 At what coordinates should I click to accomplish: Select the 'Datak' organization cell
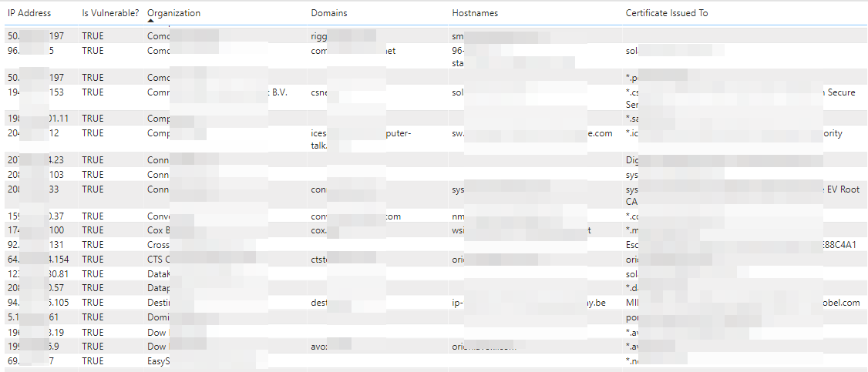pos(159,273)
